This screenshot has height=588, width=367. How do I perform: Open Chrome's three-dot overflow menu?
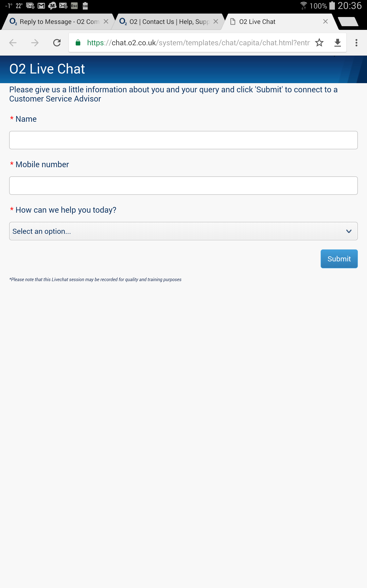[x=356, y=43]
